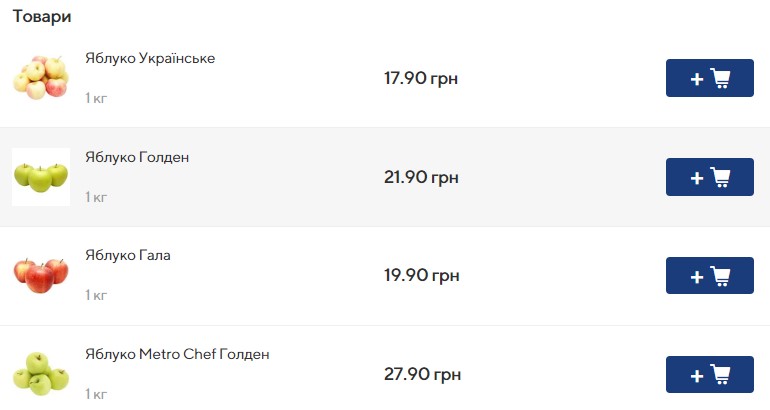Click 1 кг label under Яблуко Українське
The image size is (770, 410).
[x=96, y=98]
